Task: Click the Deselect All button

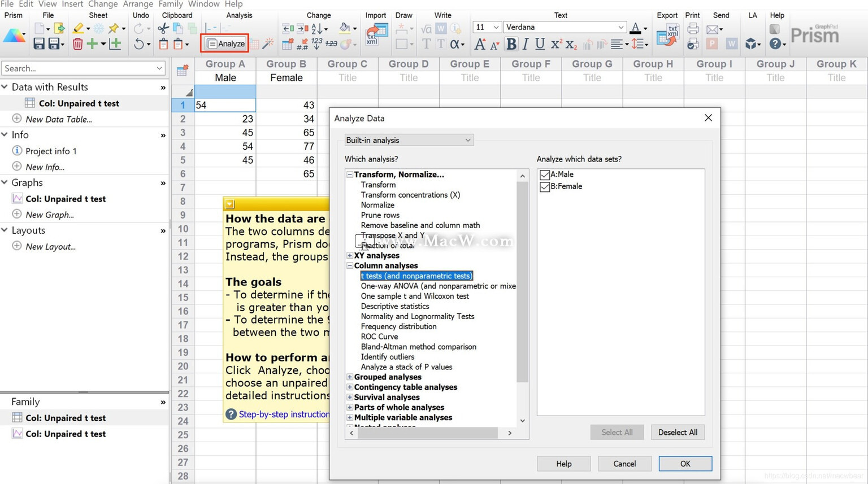Action: click(678, 432)
